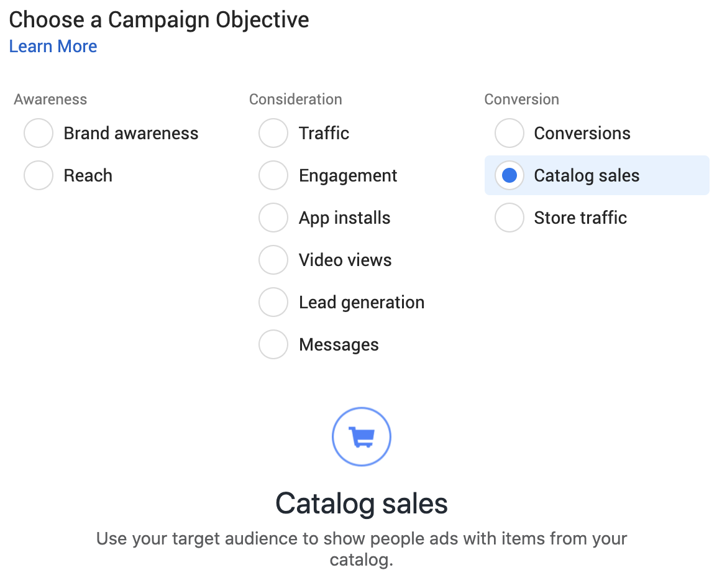Open the Learn More link
This screenshot has width=722, height=588.
pos(53,47)
